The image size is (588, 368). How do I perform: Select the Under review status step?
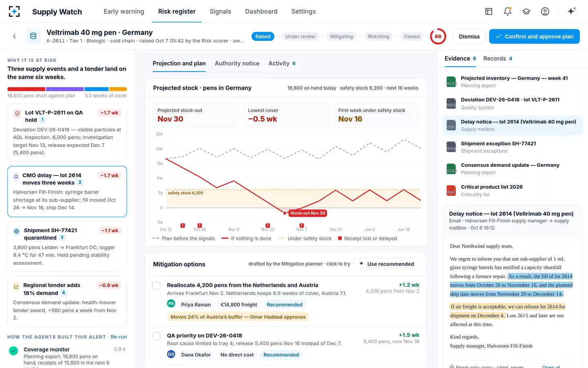[x=300, y=36]
